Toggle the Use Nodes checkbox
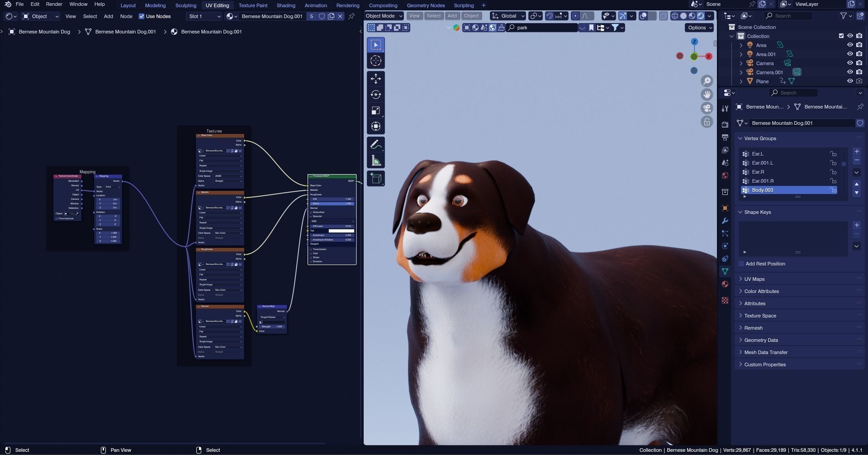This screenshot has width=868, height=455. pyautogui.click(x=142, y=16)
